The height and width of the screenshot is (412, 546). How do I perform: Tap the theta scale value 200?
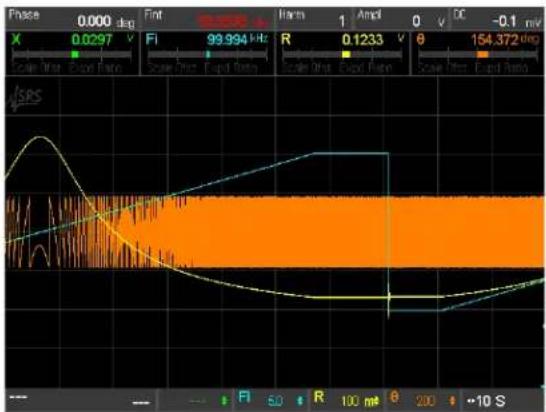425,401
